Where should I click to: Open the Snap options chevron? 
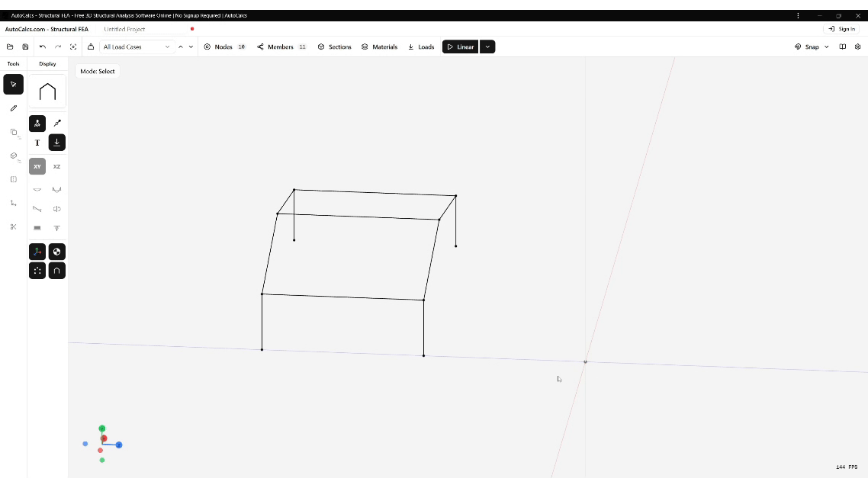coord(826,47)
